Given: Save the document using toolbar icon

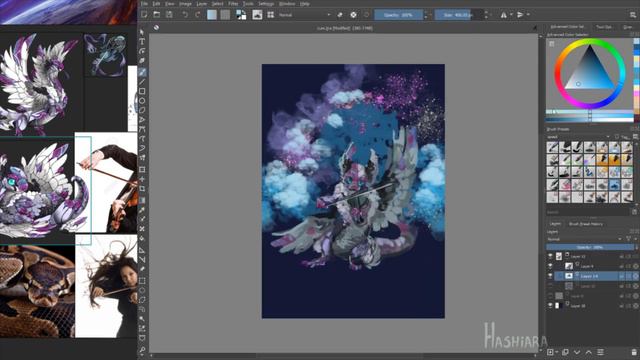Looking at the screenshot, I should 169,15.
